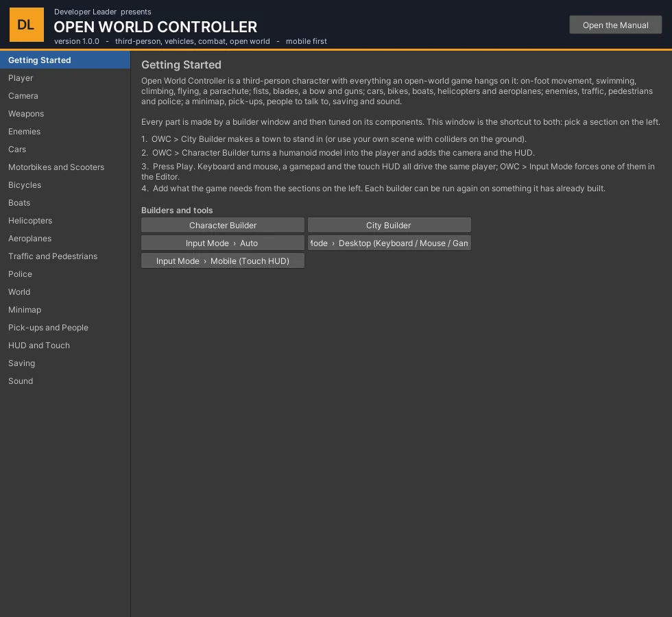Click the 'version 1.0.0' text

point(77,41)
